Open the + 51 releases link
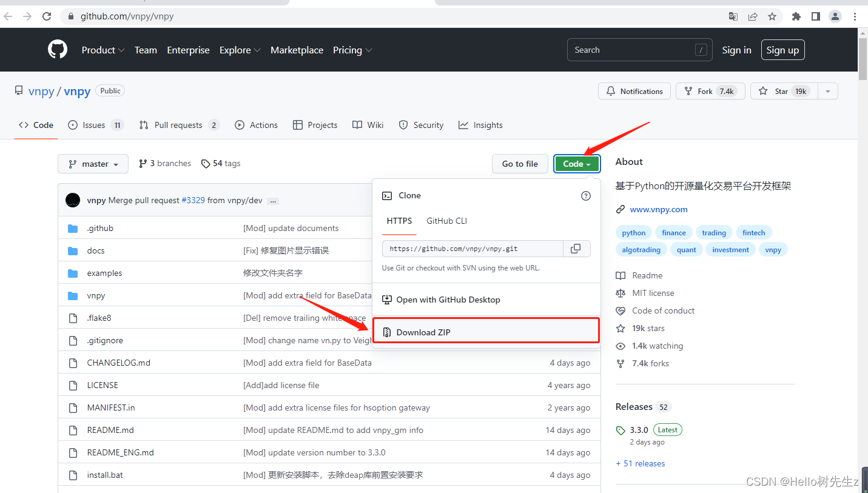Image resolution: width=868 pixels, height=493 pixels. click(640, 464)
